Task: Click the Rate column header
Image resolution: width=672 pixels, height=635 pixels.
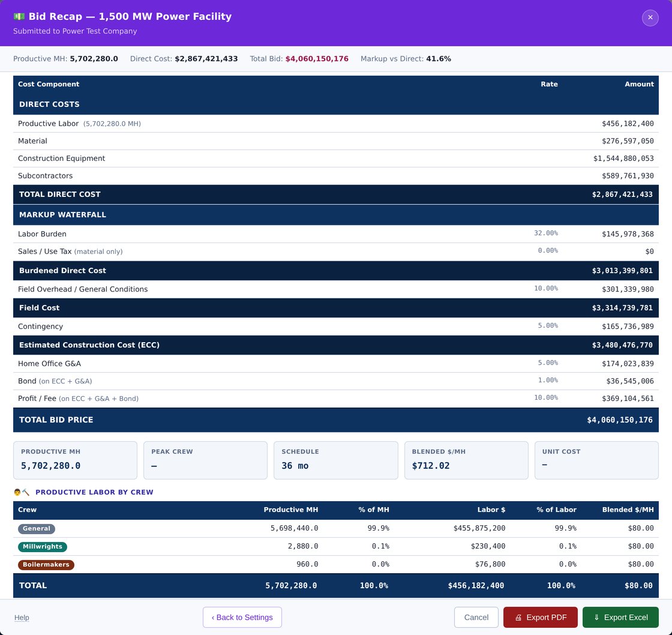Action: click(x=549, y=84)
